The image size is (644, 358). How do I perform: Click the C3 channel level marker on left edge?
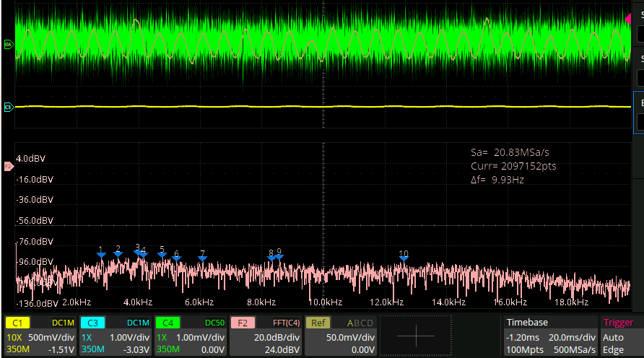pyautogui.click(x=9, y=108)
